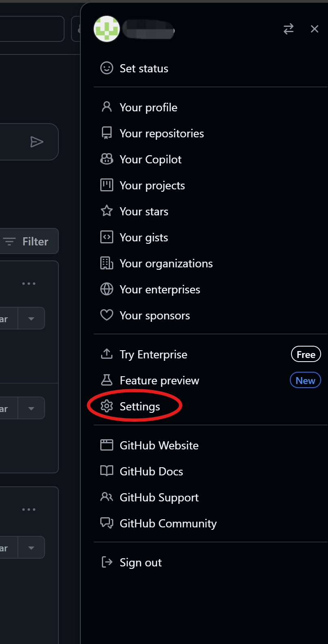
Task: Click the Sign out arrow icon
Action: click(x=107, y=562)
